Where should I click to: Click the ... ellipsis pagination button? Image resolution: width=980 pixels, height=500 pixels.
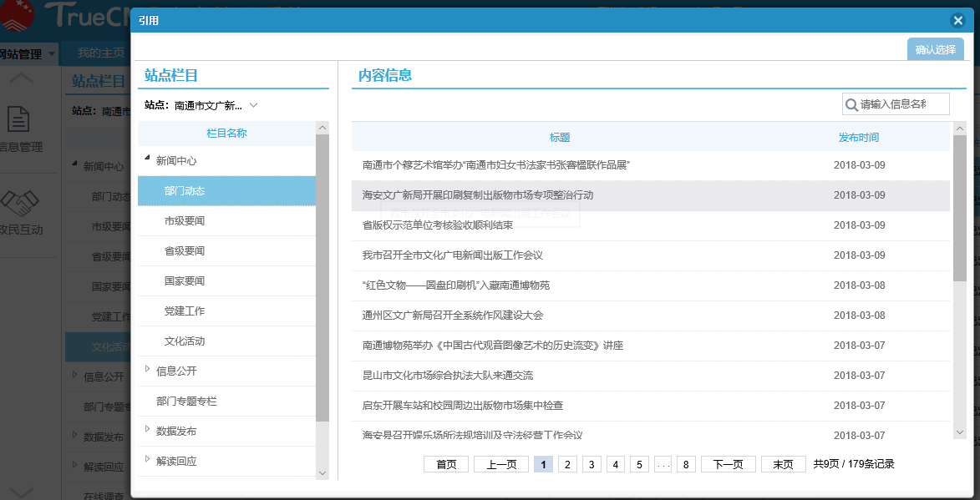point(663,464)
